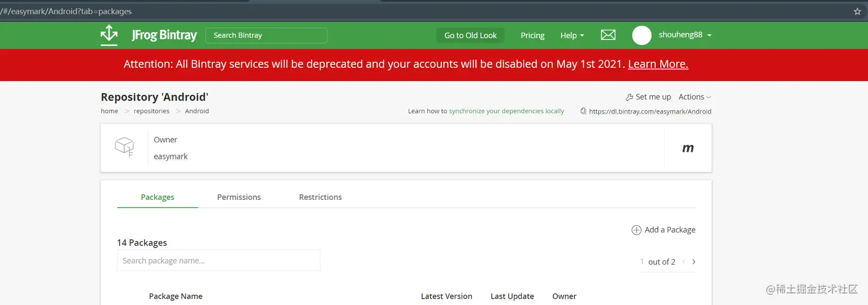
Task: Click the Owner column header
Action: [x=564, y=296]
